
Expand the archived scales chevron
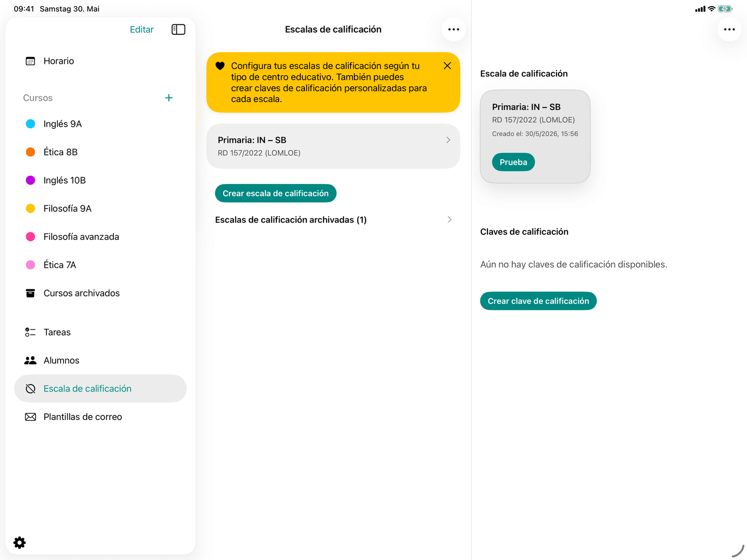[x=450, y=220]
